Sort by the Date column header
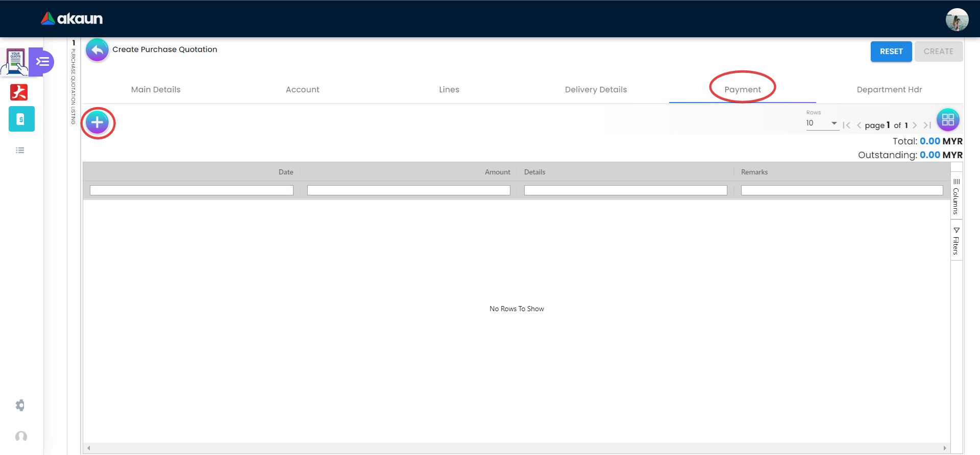The width and height of the screenshot is (980, 455). point(286,172)
